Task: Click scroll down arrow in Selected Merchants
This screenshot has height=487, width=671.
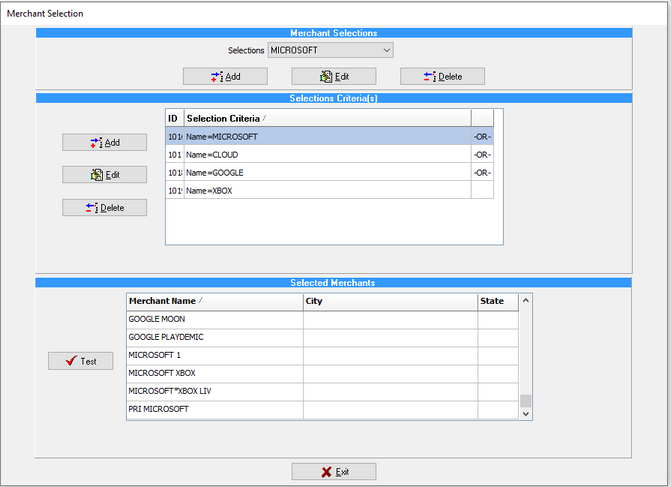Action: click(526, 414)
